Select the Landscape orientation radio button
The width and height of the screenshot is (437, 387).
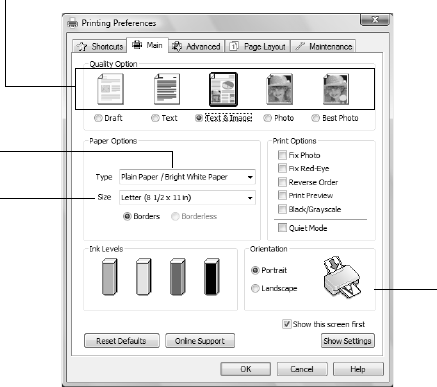(255, 288)
